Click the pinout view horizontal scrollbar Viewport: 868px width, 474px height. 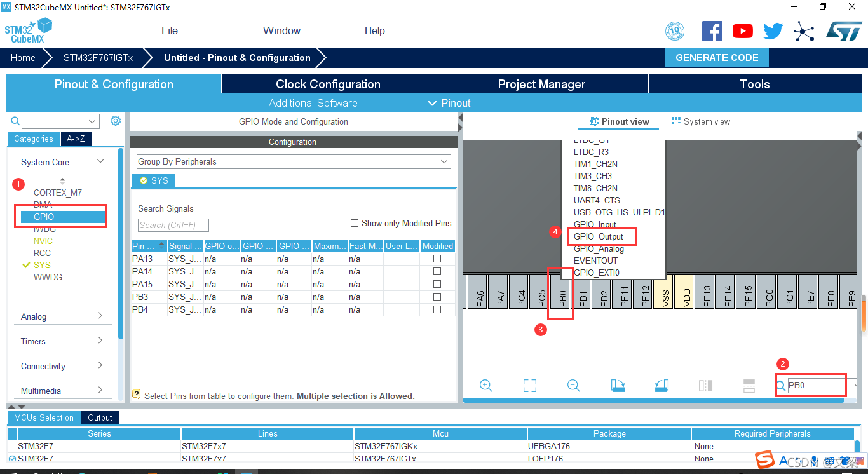654,400
